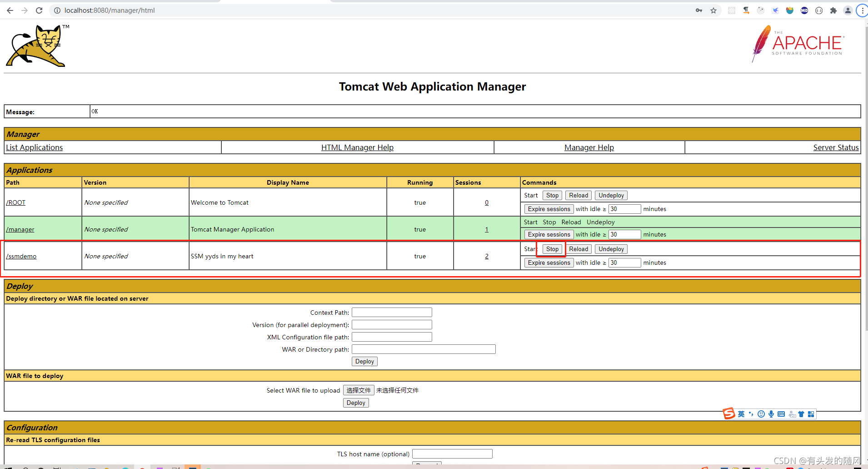Open HTML Manager Help link
This screenshot has height=469, width=868.
[x=357, y=147]
